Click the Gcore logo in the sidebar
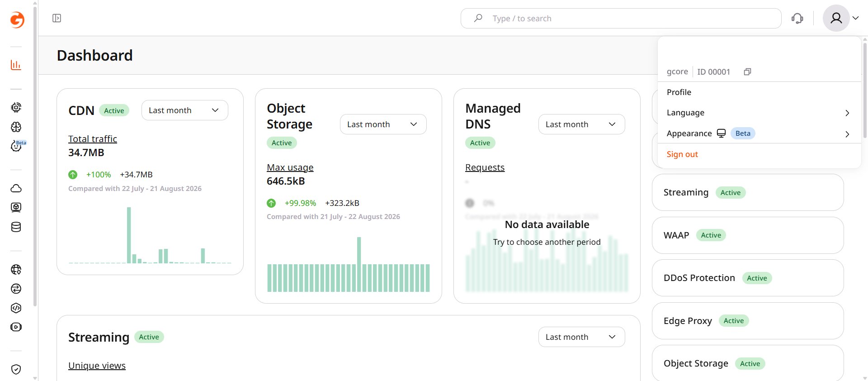 tap(17, 19)
